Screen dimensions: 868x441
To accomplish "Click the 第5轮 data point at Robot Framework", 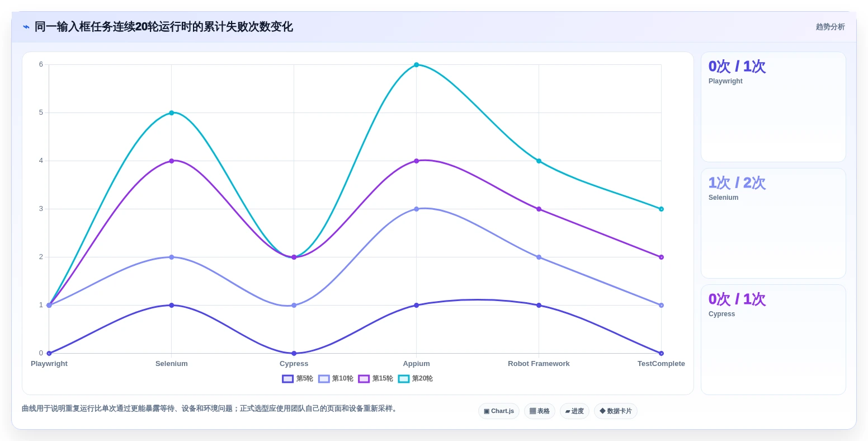I will (539, 306).
